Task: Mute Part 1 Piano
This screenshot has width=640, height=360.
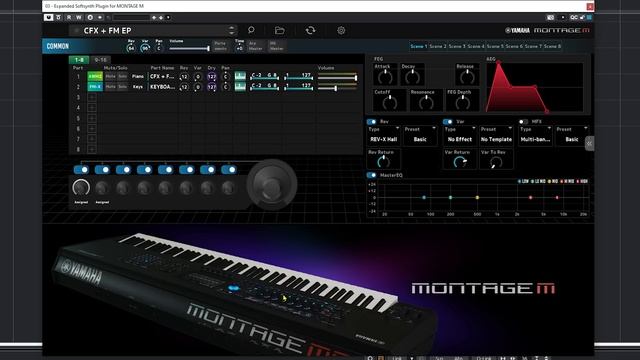Action: (x=110, y=76)
